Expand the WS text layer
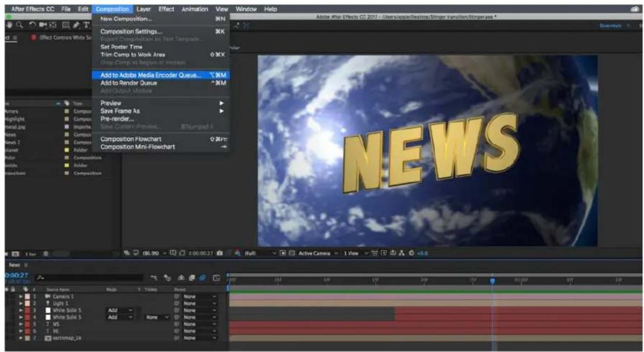Image resolution: width=644 pixels, height=352 pixels. 21,324
